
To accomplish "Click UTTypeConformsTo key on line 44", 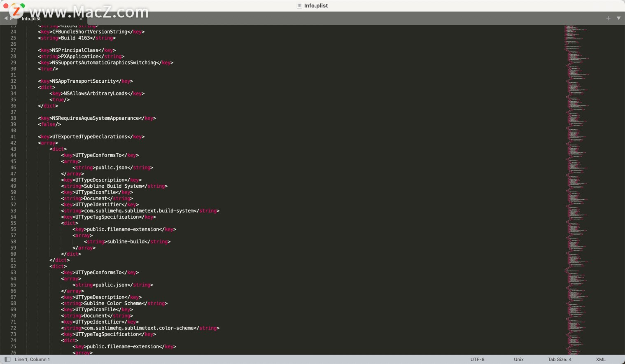I will 98,155.
